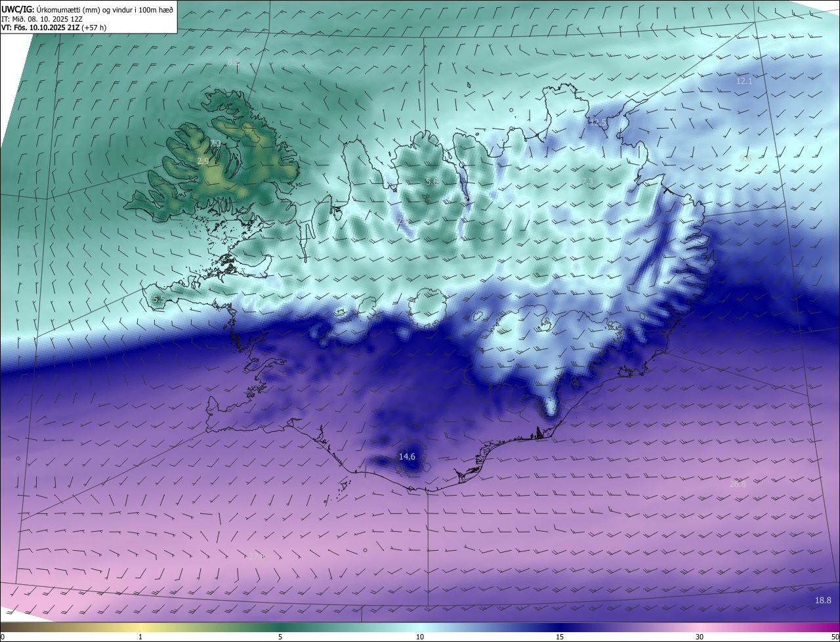Screen dimensions: 840x642
Task: Click the 18.8 value label on the map
Action: click(823, 600)
